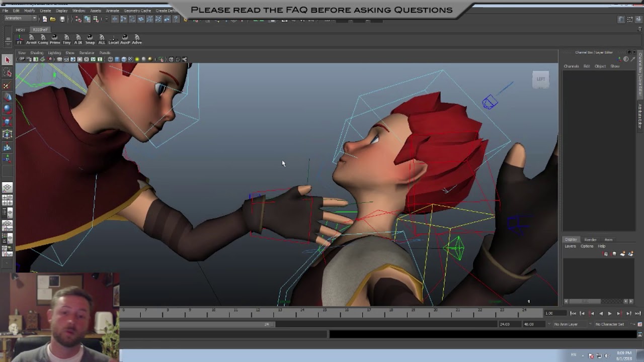644x362 pixels.
Task: Go to start of playback range
Action: tap(573, 313)
